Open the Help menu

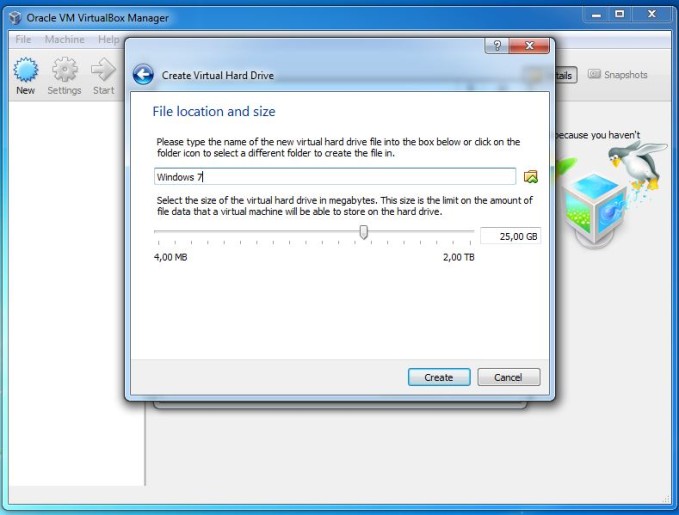tap(108, 39)
